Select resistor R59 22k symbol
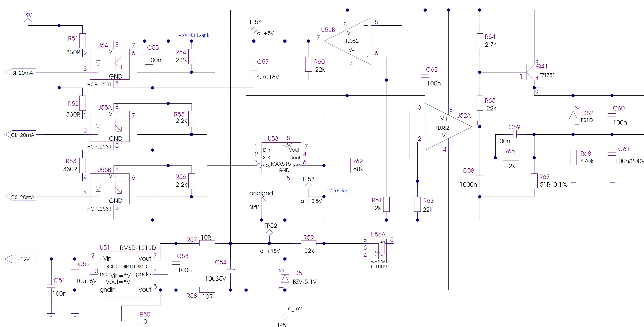 click(x=308, y=243)
